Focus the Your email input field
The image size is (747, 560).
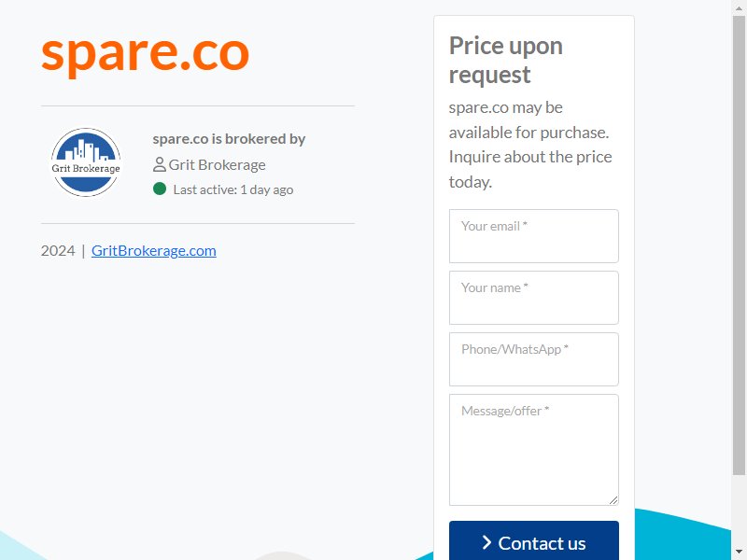tap(533, 236)
